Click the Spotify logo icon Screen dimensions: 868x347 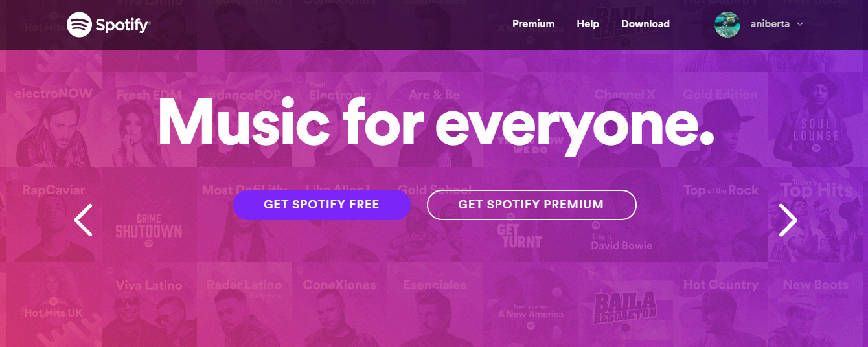coord(79,25)
